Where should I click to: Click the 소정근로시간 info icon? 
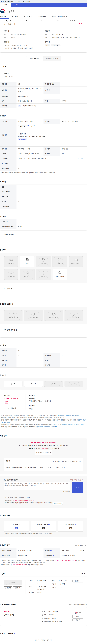29,126
